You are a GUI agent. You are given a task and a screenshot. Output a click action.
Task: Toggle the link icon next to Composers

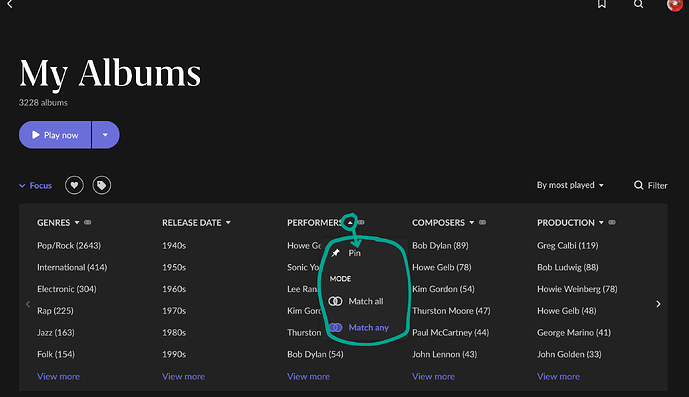point(482,222)
